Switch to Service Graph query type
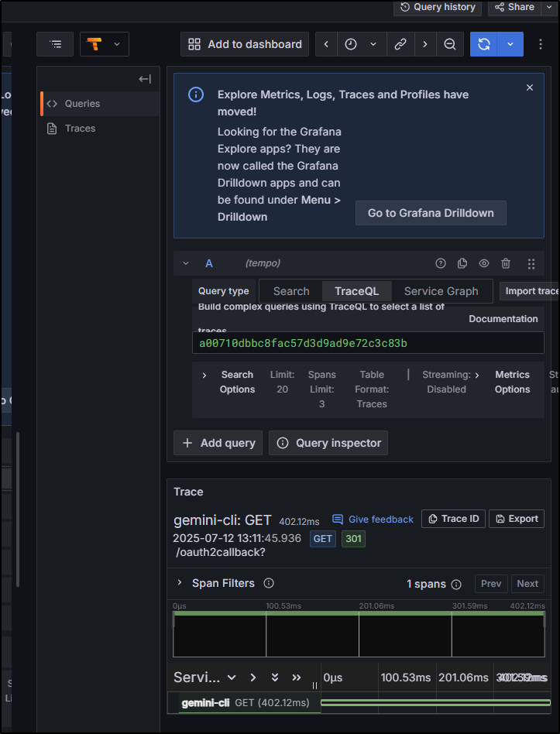The height and width of the screenshot is (734, 560). [x=441, y=291]
